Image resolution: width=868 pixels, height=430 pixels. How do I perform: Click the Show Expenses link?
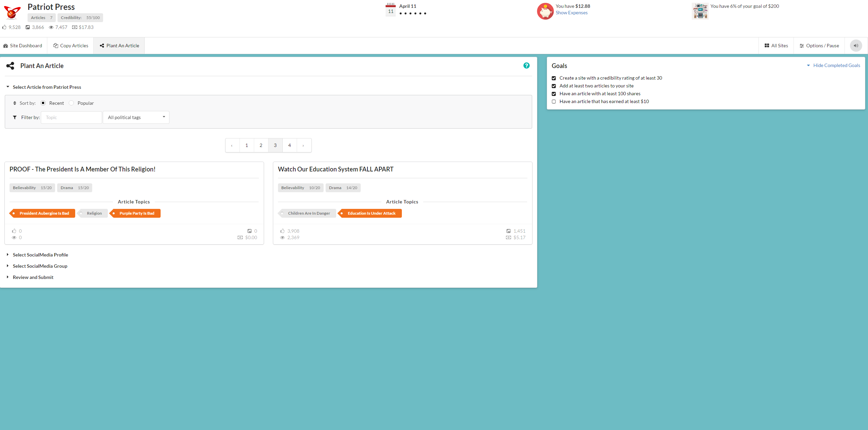click(571, 13)
